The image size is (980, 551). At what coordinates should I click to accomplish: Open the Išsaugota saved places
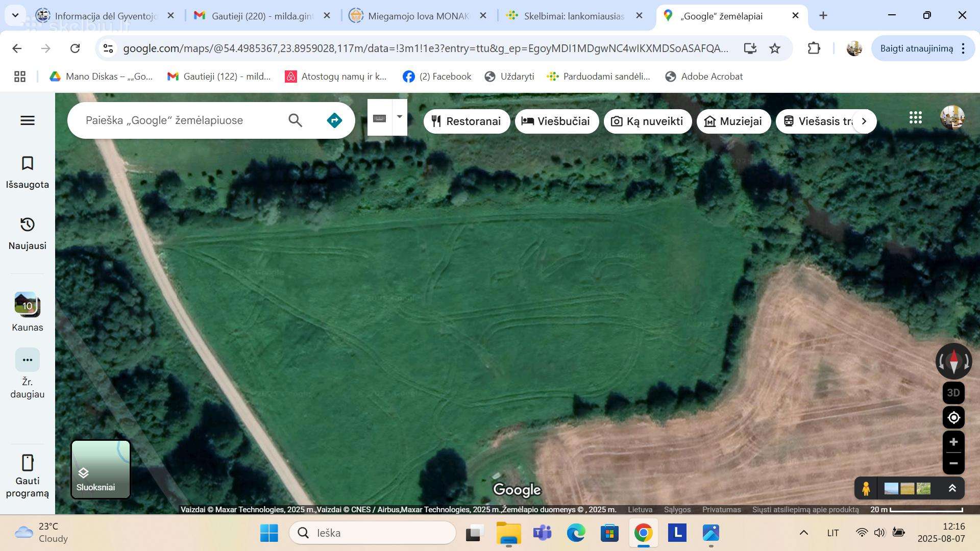(x=28, y=173)
